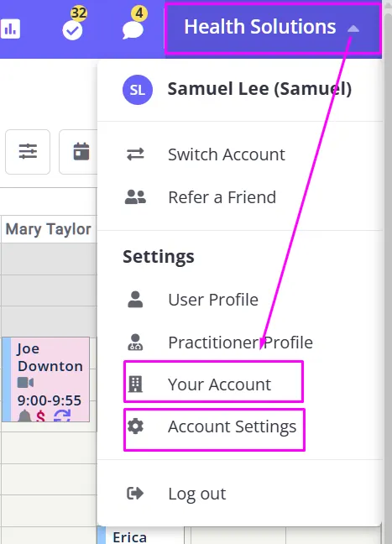Collapse the Health Solutions dropdown menu
Image resolution: width=392 pixels, height=544 pixels.
coord(273,28)
